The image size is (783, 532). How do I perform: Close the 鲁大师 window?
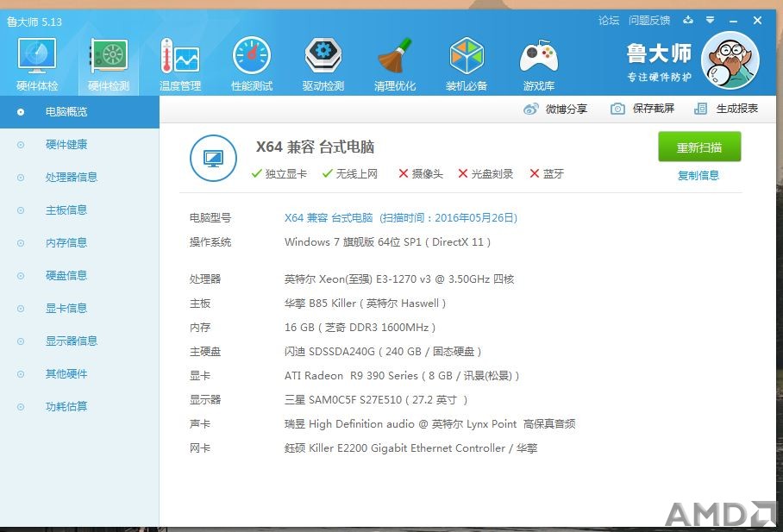click(x=757, y=21)
